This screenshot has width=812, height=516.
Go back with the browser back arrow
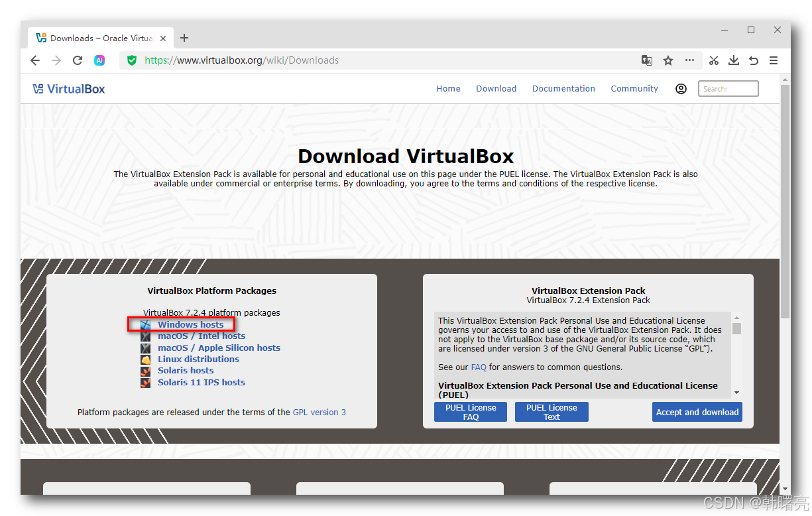click(35, 60)
